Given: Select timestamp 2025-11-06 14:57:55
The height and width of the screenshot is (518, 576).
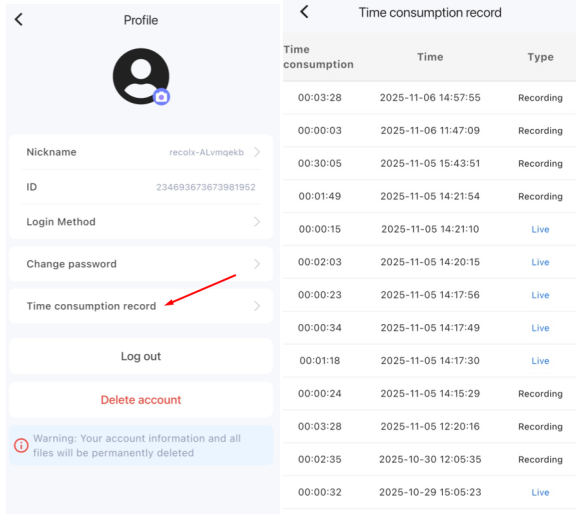Looking at the screenshot, I should tap(430, 98).
